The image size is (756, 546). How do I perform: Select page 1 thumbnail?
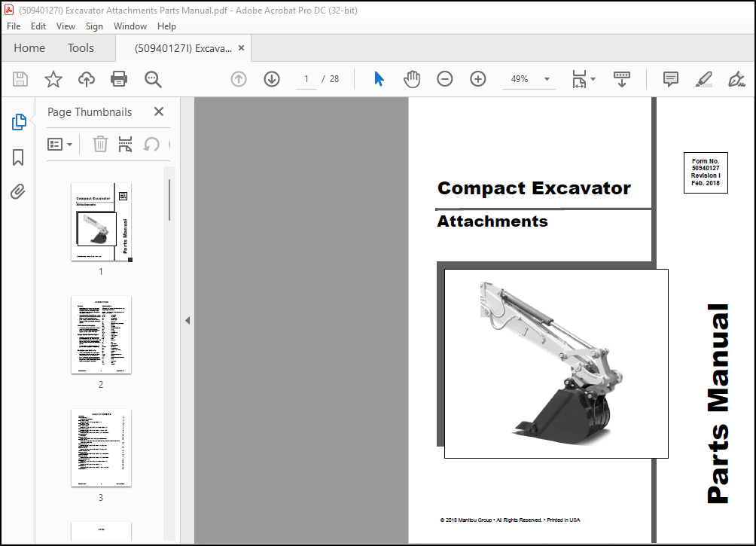pyautogui.click(x=101, y=222)
